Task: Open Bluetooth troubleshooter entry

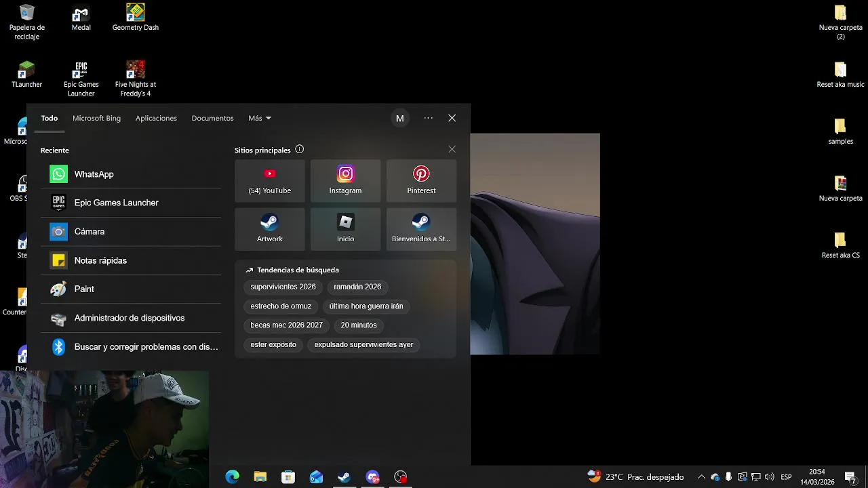Action: click(x=131, y=347)
